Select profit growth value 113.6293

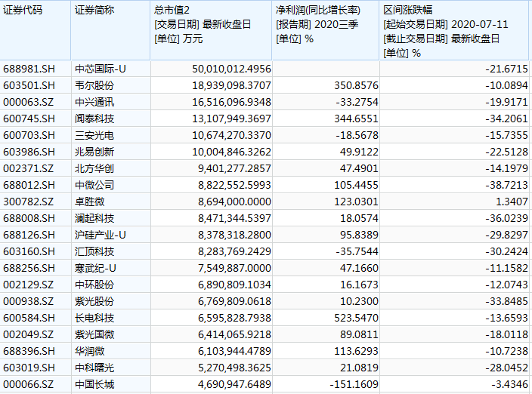click(356, 351)
